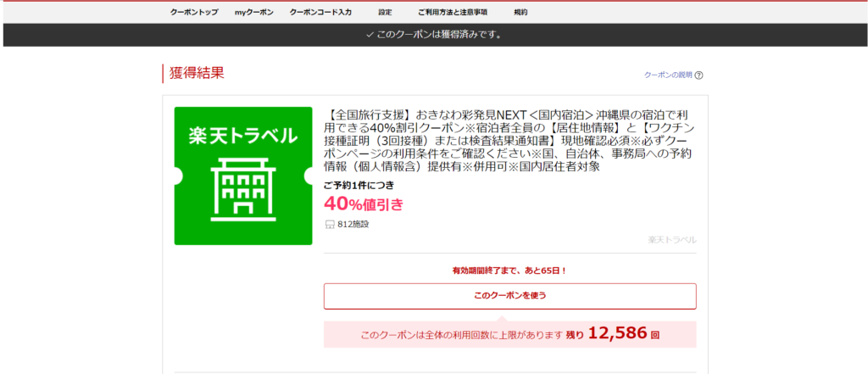
Task: Click the coupon description starting 【全国旅行支援】
Action: tap(509, 141)
